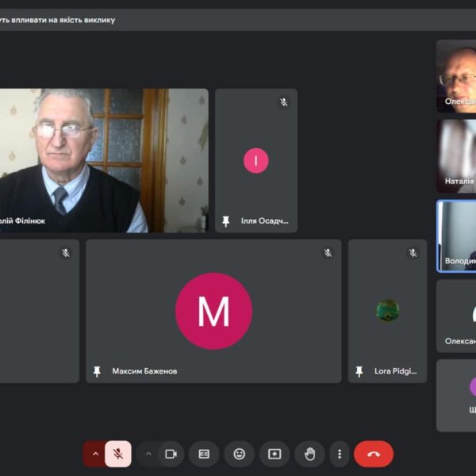Click the pin icon on Lora Pidgi tile
This screenshot has width=476, height=476.
click(x=359, y=370)
